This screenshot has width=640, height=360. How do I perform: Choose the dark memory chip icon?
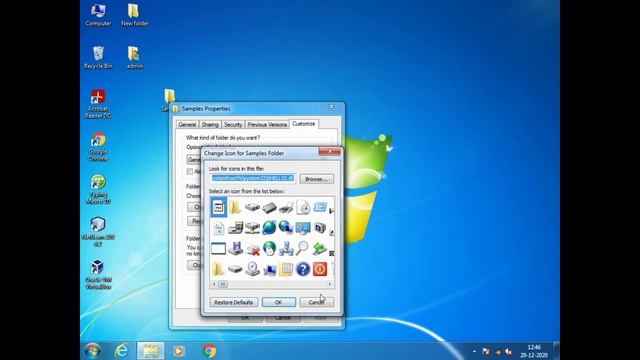pyautogui.click(x=269, y=207)
